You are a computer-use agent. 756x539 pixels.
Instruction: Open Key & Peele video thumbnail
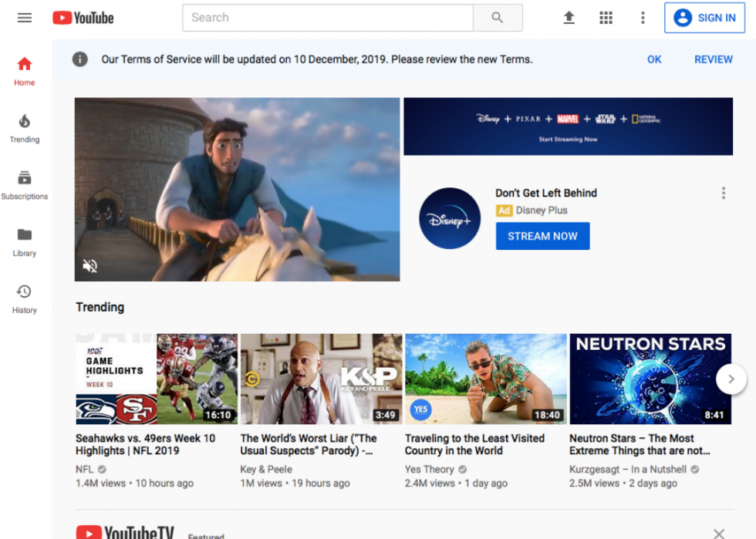pos(321,379)
